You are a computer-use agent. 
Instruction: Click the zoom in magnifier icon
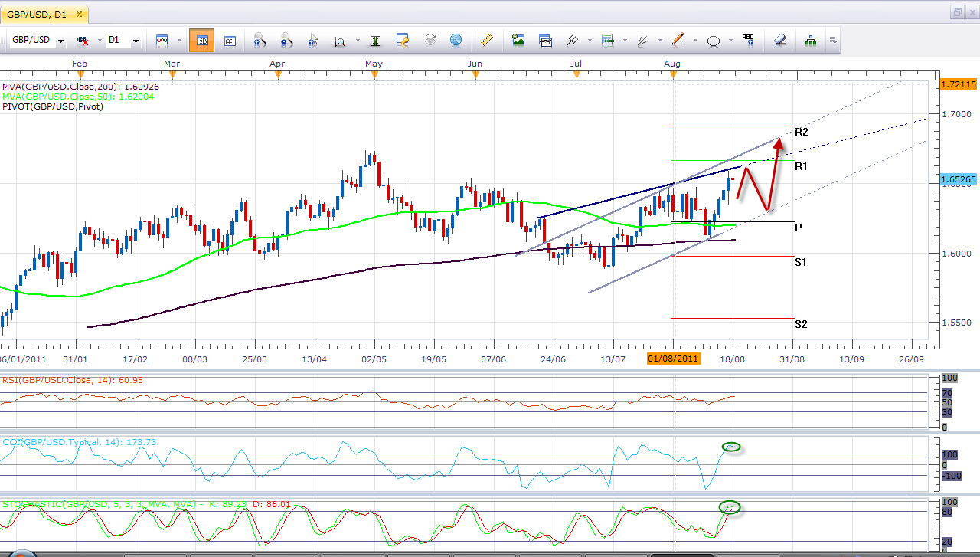[260, 41]
